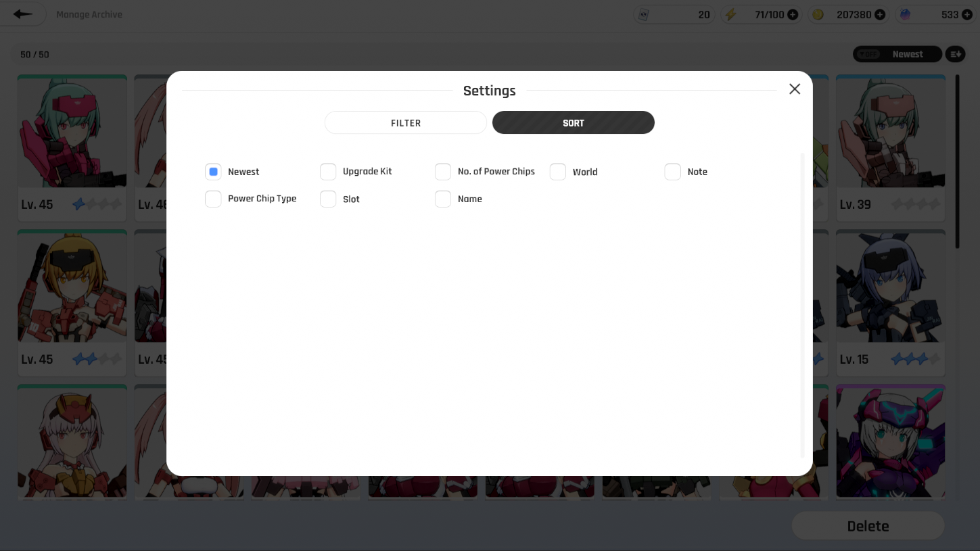
Task: Add gems with the plus next to 533
Action: (967, 14)
